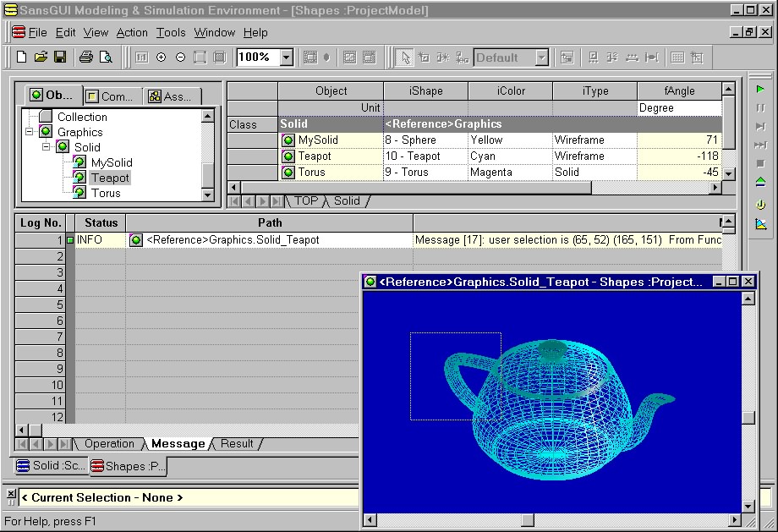Click the zoom out minus icon
This screenshot has width=778, height=532.
180,58
